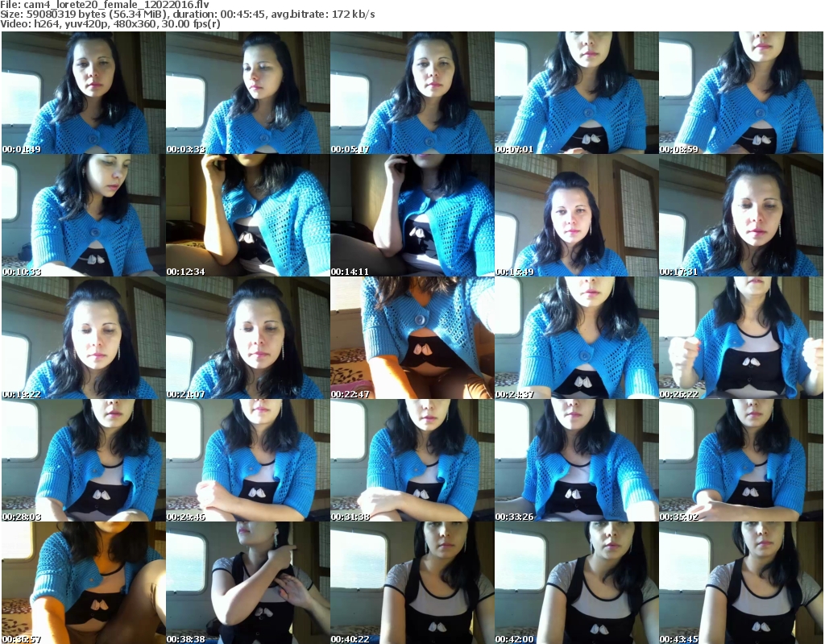
Task: Click the "172 kb/s" bitrate value
Action: pos(353,15)
